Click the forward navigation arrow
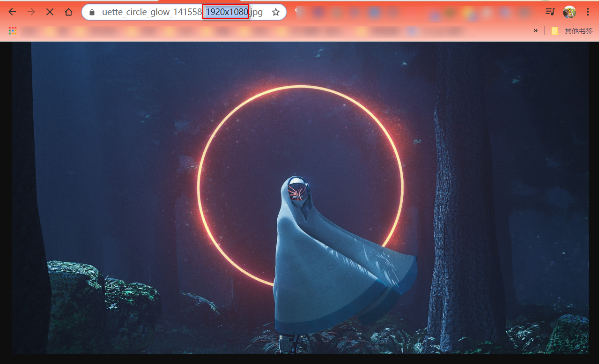This screenshot has width=599, height=364. point(31,12)
